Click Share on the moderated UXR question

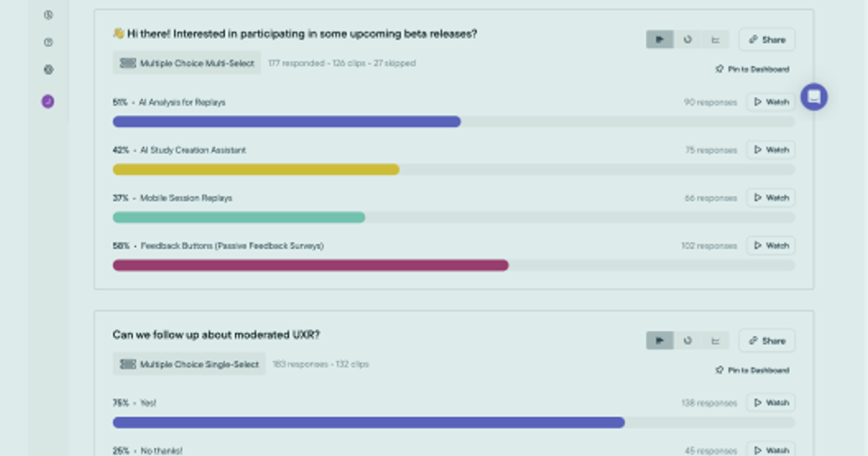click(x=766, y=340)
